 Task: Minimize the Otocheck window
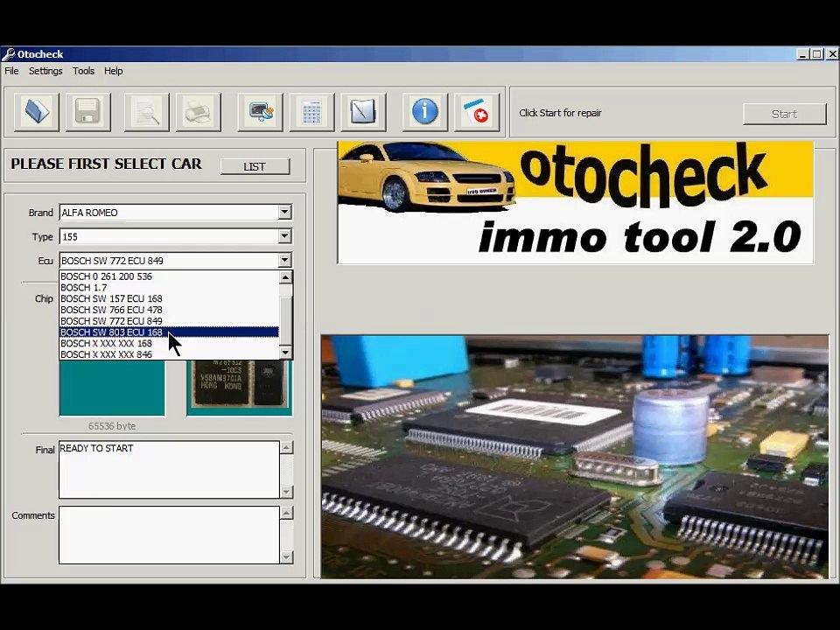(x=802, y=54)
